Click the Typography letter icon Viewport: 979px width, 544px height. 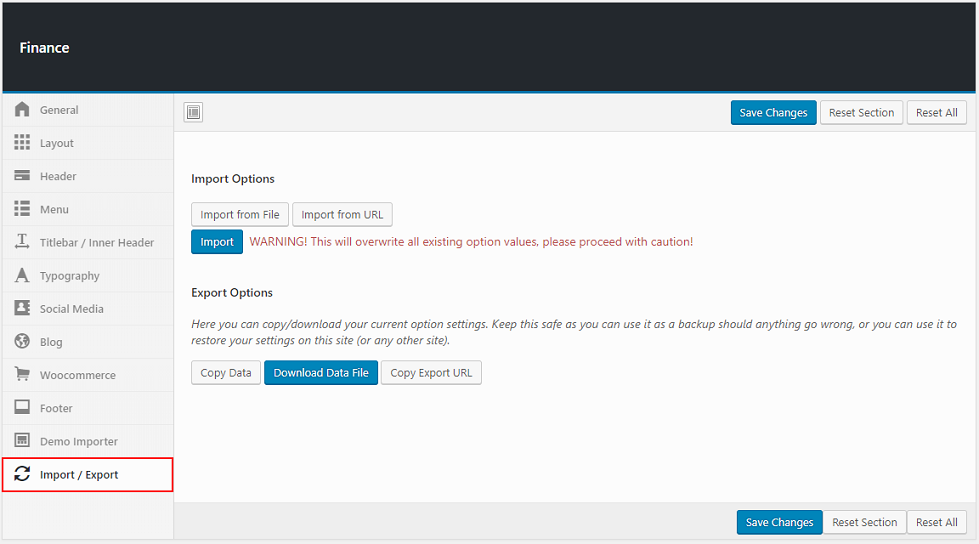22,275
